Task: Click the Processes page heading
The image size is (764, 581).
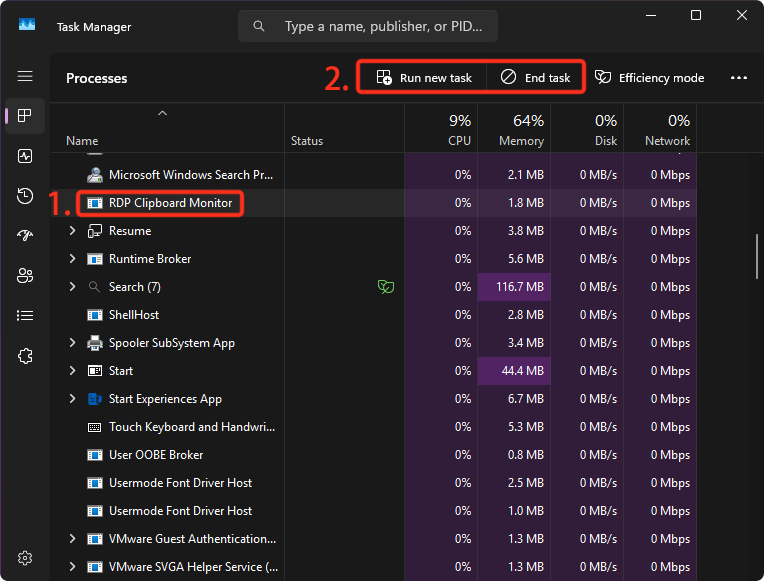Action: (96, 78)
